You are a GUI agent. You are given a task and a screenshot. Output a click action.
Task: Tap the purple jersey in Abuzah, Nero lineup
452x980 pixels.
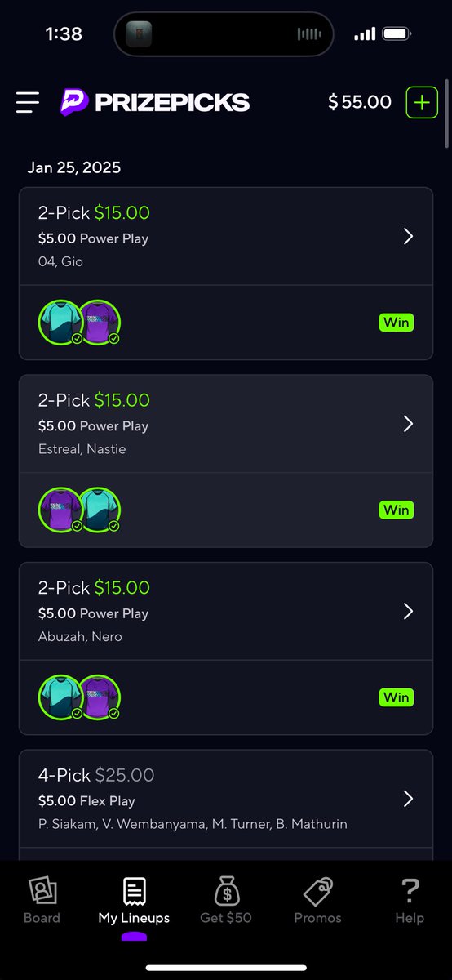tap(99, 697)
